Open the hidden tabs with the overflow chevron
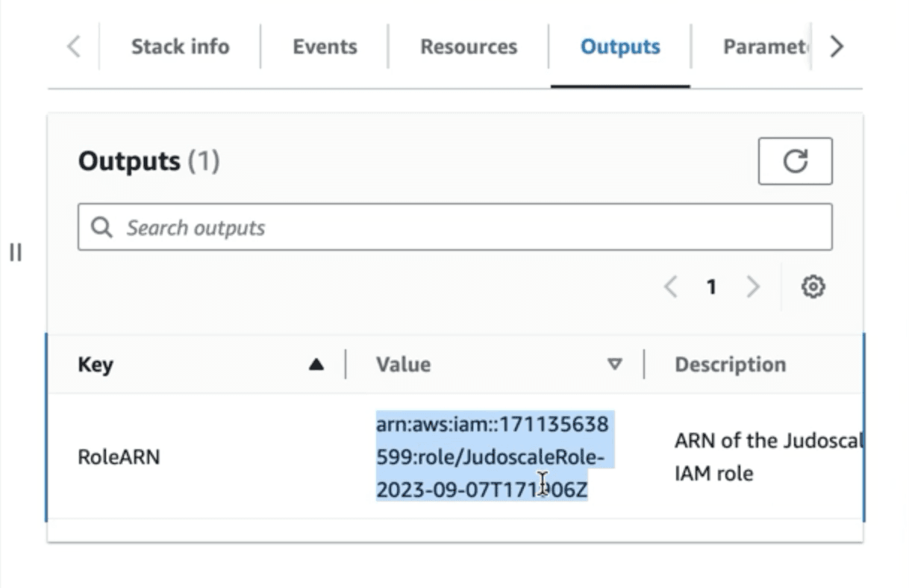 (x=836, y=46)
